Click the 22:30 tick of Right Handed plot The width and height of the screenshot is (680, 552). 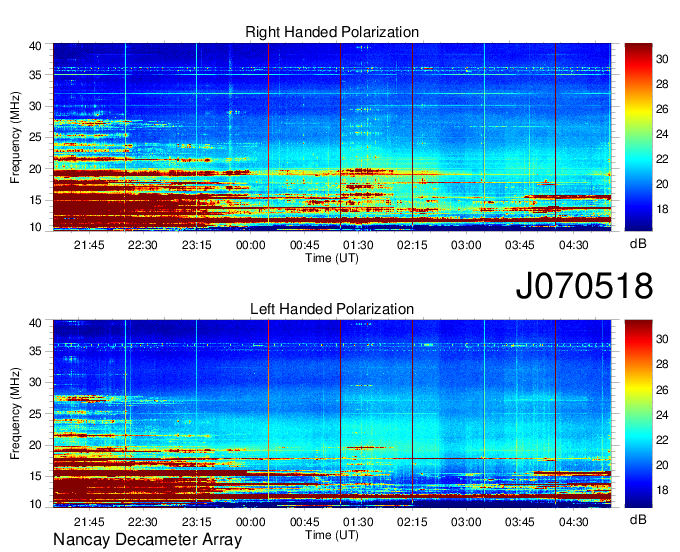coord(143,245)
